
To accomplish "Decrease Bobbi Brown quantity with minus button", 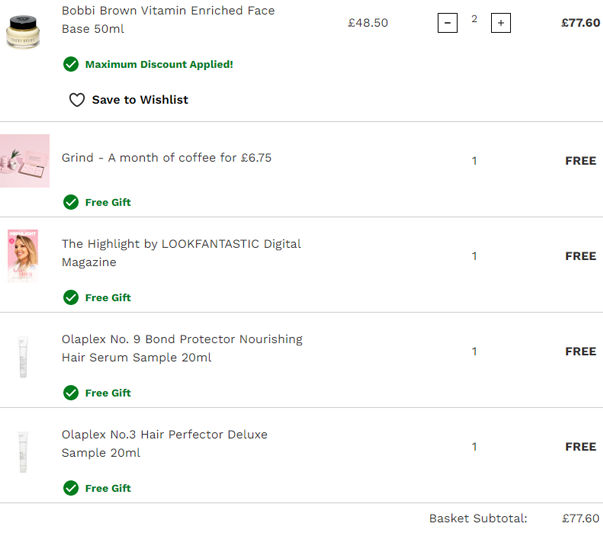I will pyautogui.click(x=447, y=23).
